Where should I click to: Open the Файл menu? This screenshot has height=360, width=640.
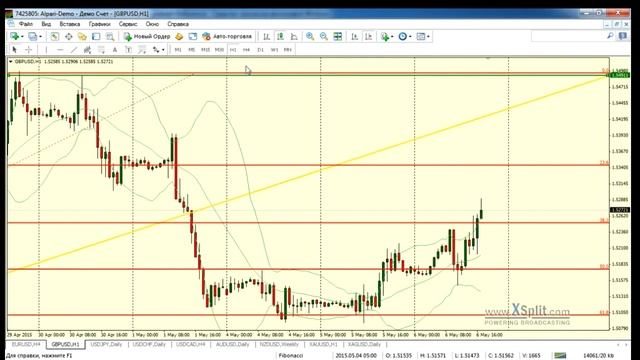point(26,24)
